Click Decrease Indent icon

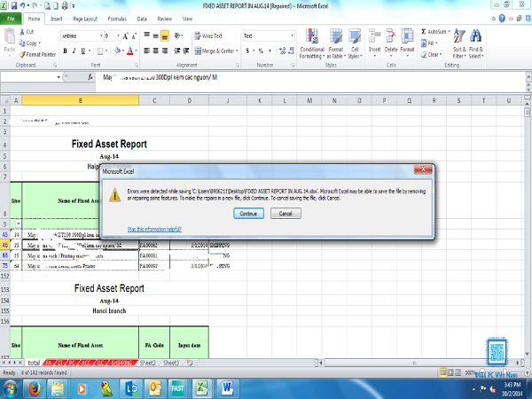pos(177,51)
